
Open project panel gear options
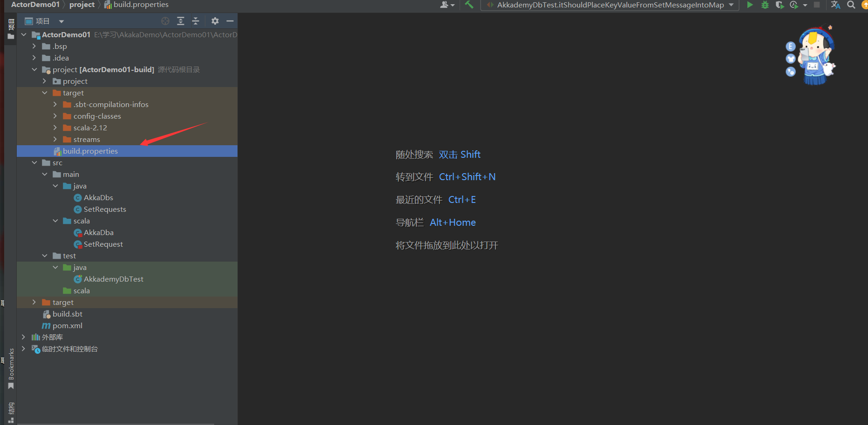[x=215, y=21]
